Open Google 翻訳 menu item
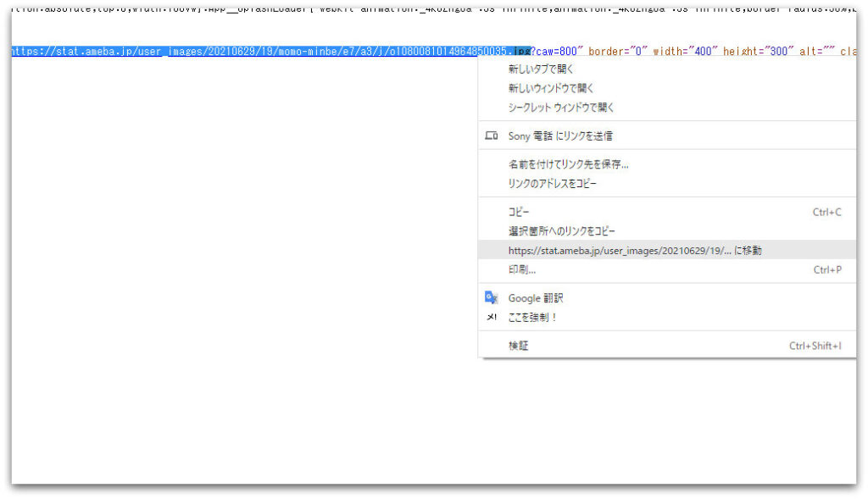The height and width of the screenshot is (499, 868). (536, 298)
